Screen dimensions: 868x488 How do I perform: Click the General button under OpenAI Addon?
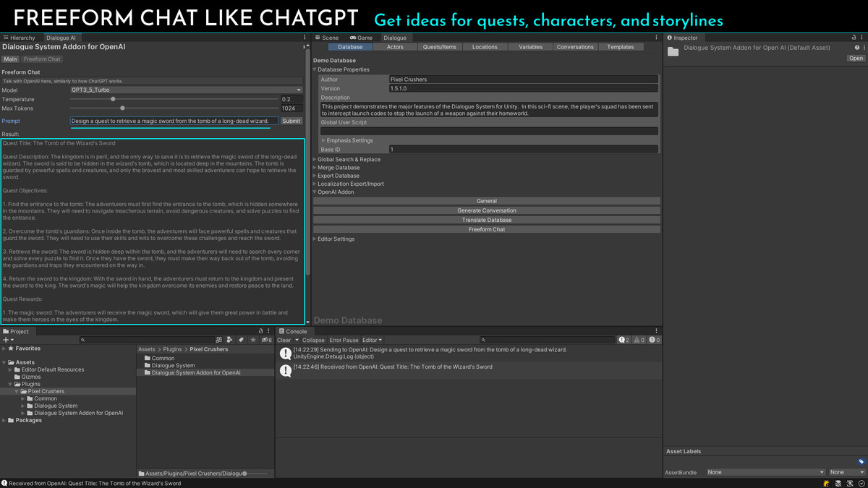pos(487,201)
